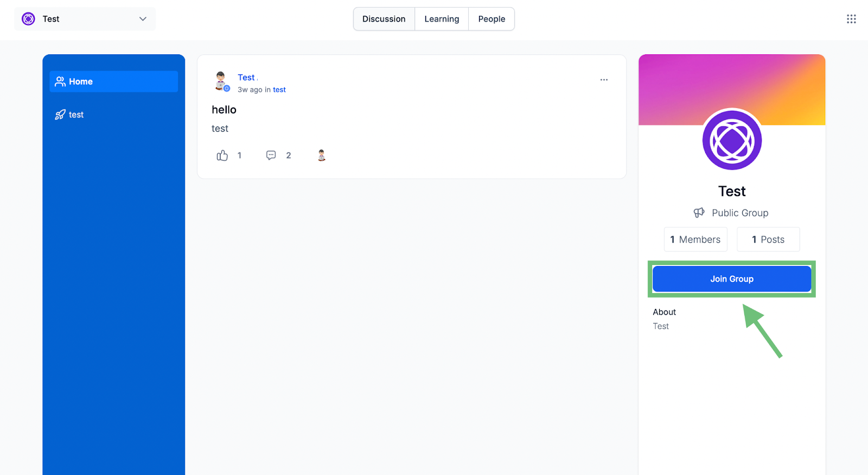Click the About description 'Test'
The width and height of the screenshot is (868, 475).
click(x=661, y=326)
